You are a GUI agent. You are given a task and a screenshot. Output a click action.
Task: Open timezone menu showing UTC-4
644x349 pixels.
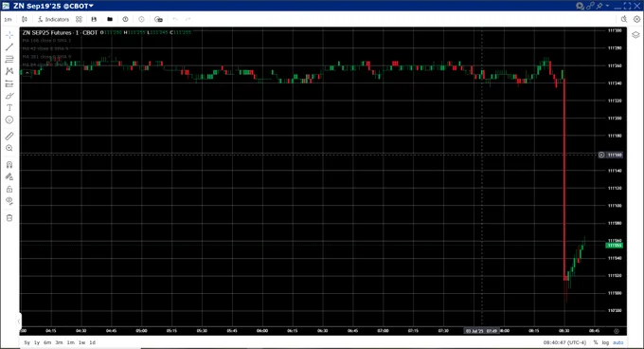(x=564, y=342)
